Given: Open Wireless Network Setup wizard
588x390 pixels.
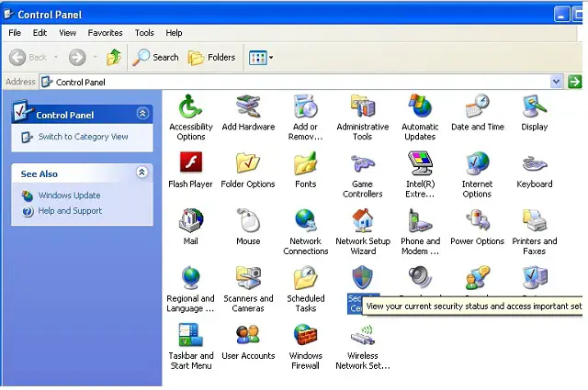Looking at the screenshot, I should (363, 347).
